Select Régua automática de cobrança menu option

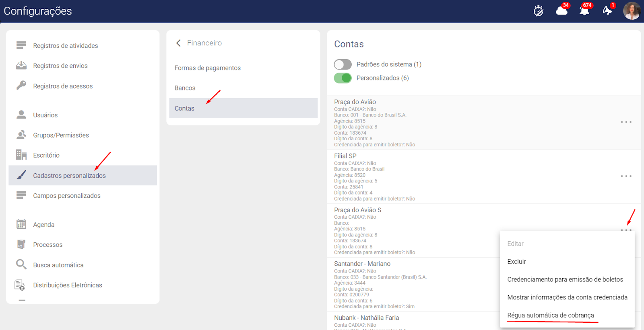[x=550, y=315]
